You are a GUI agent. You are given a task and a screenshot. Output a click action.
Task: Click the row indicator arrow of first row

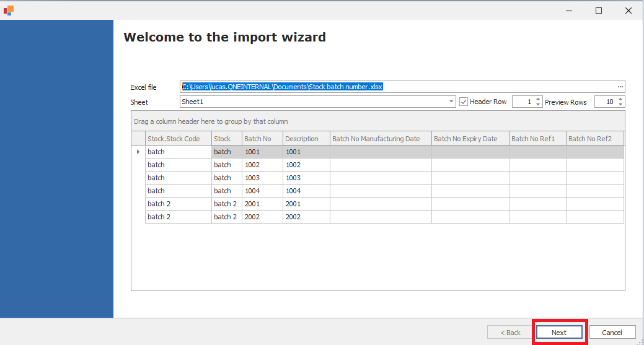(138, 152)
